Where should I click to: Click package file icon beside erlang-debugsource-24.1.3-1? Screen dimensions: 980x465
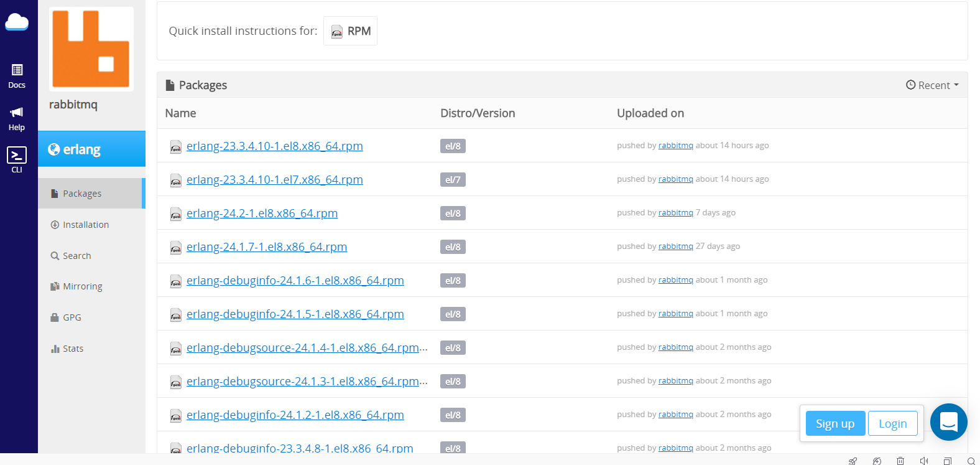tap(176, 382)
